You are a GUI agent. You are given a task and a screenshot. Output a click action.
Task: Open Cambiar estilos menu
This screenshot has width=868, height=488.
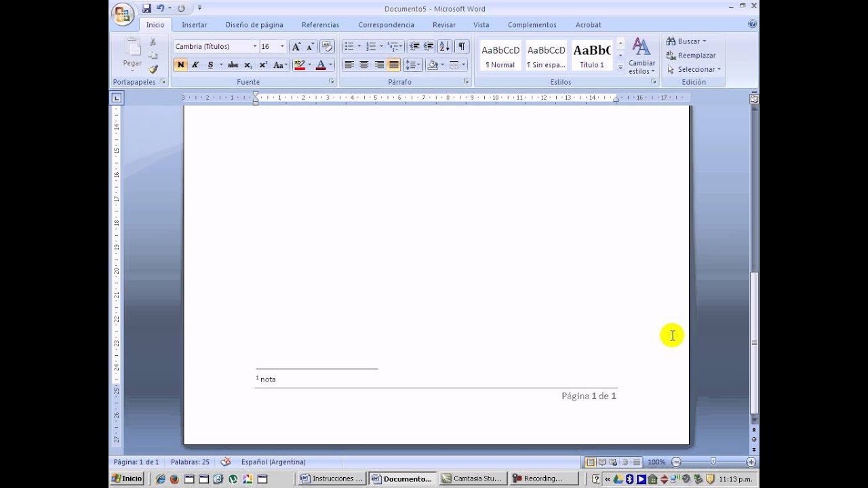click(642, 56)
